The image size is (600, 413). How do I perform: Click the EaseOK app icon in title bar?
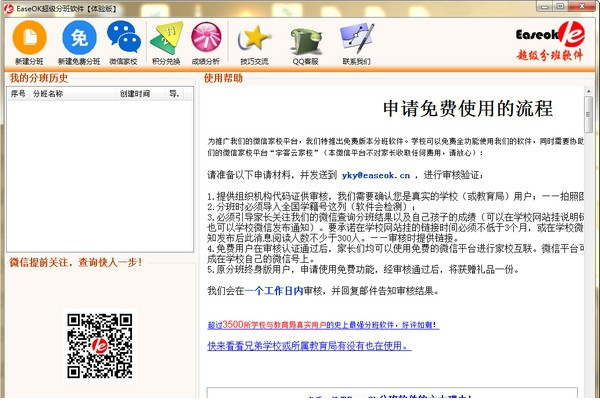pyautogui.click(x=8, y=8)
